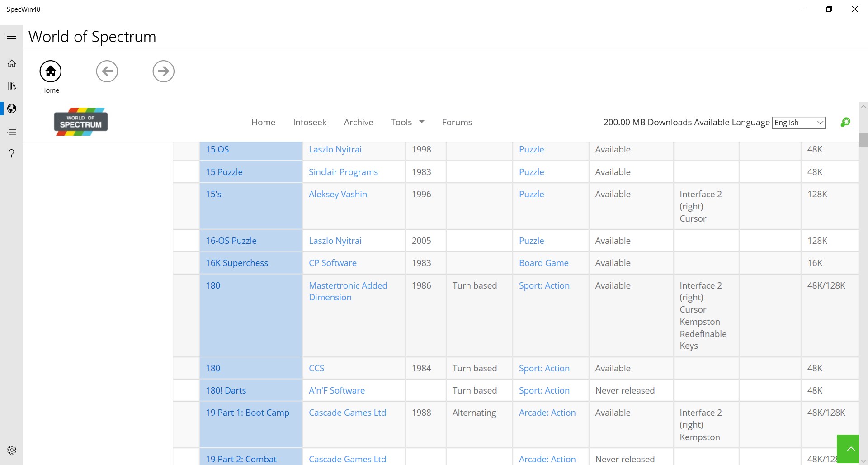Click the scrollbar up arrow

863,106
